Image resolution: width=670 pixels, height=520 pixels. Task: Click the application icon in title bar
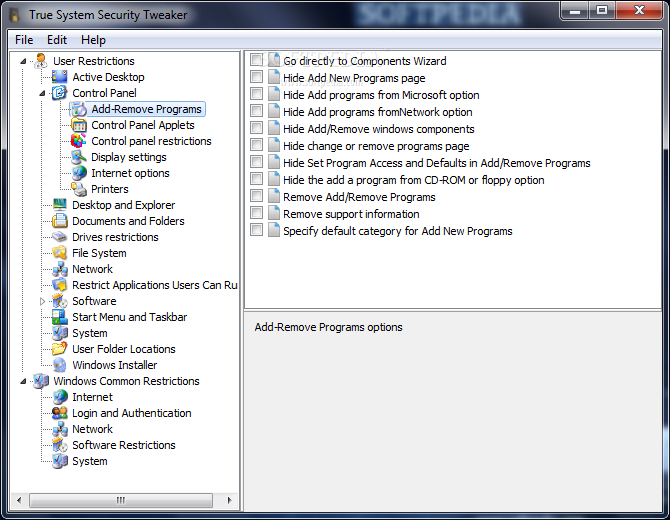pos(15,15)
